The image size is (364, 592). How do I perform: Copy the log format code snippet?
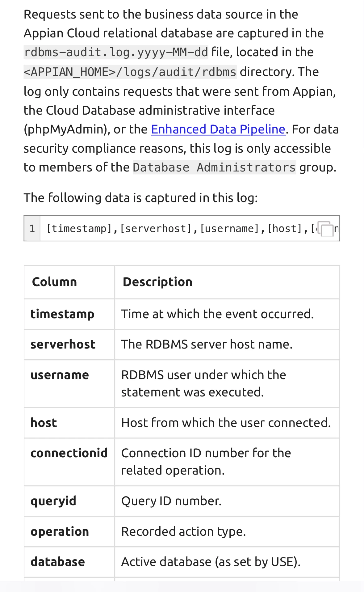click(x=325, y=229)
